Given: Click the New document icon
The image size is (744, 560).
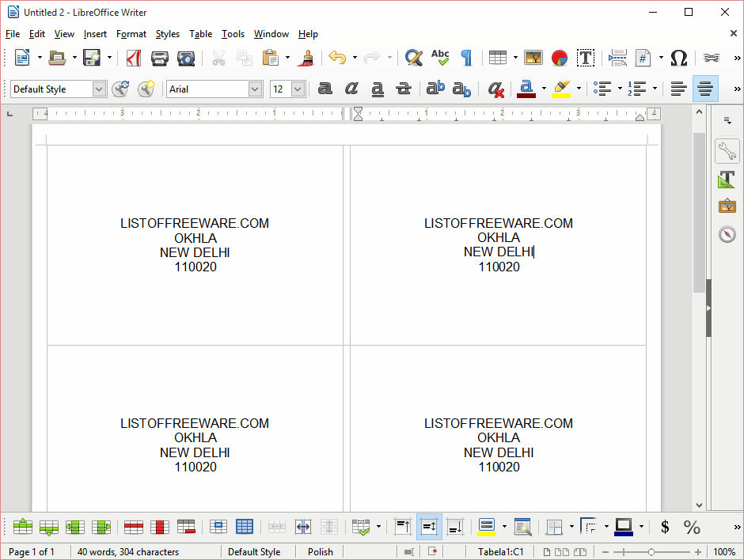Looking at the screenshot, I should coord(22,58).
